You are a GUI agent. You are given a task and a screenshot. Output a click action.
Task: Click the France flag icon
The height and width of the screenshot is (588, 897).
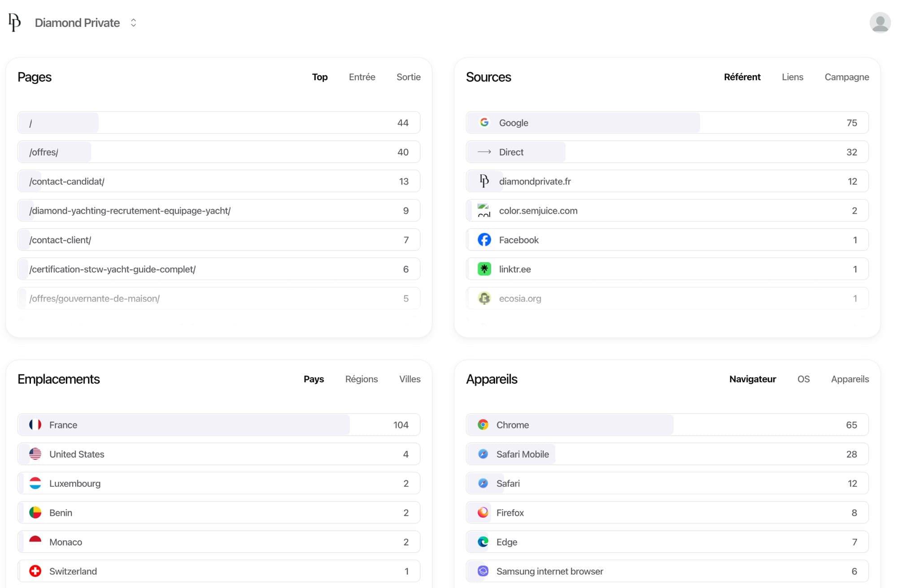click(x=35, y=424)
